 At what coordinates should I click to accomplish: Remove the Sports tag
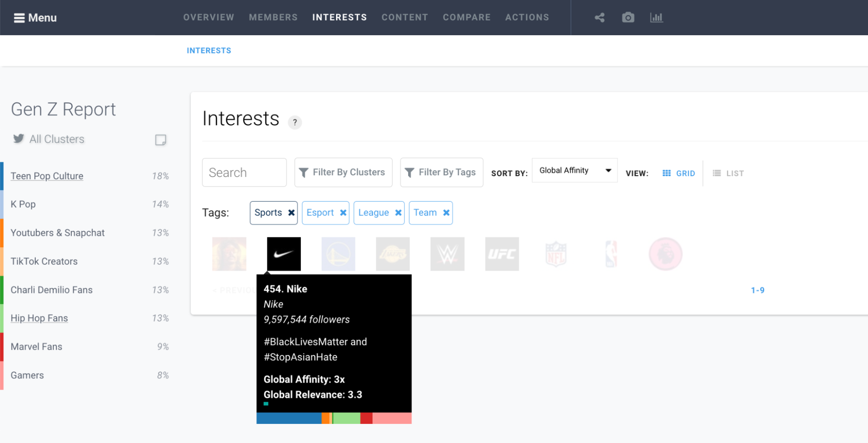(291, 213)
